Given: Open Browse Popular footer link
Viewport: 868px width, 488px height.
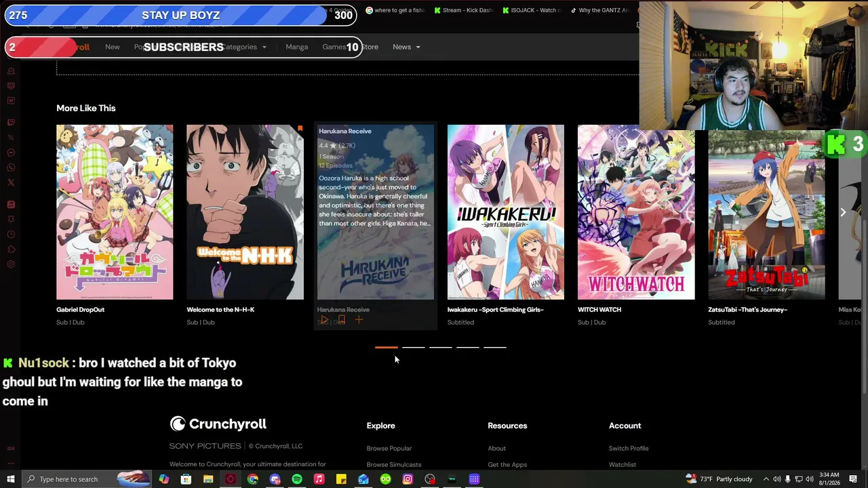Looking at the screenshot, I should point(389,449).
